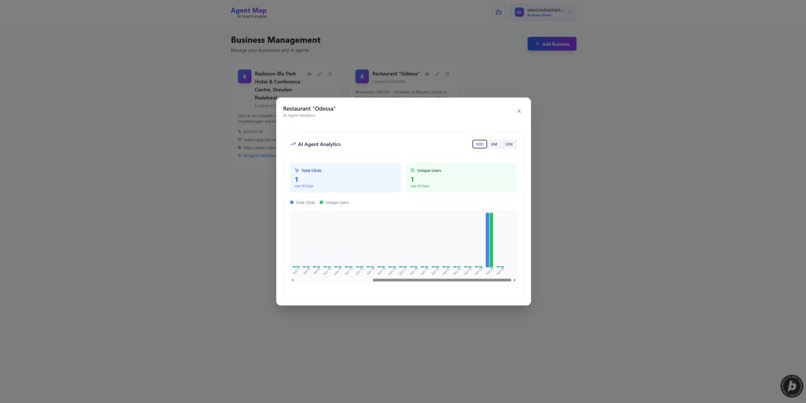Click the Radisson email icon
This screenshot has height=403, width=806.
click(x=240, y=139)
